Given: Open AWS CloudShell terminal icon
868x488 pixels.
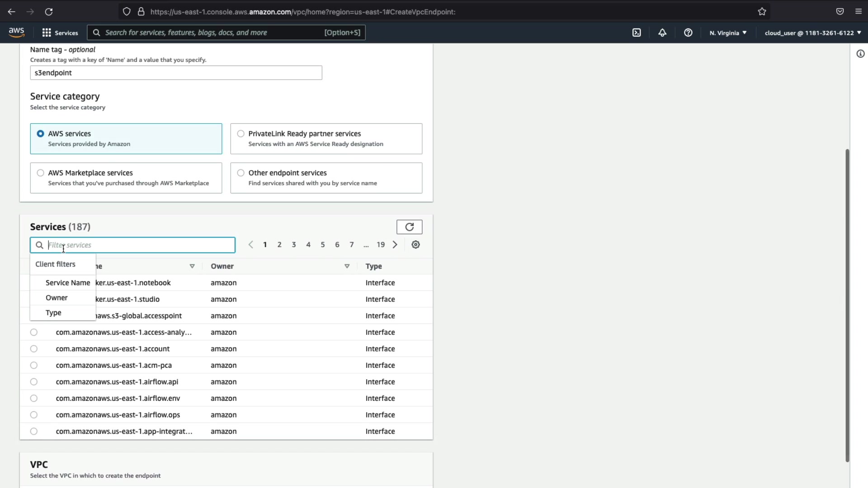Looking at the screenshot, I should 637,33.
